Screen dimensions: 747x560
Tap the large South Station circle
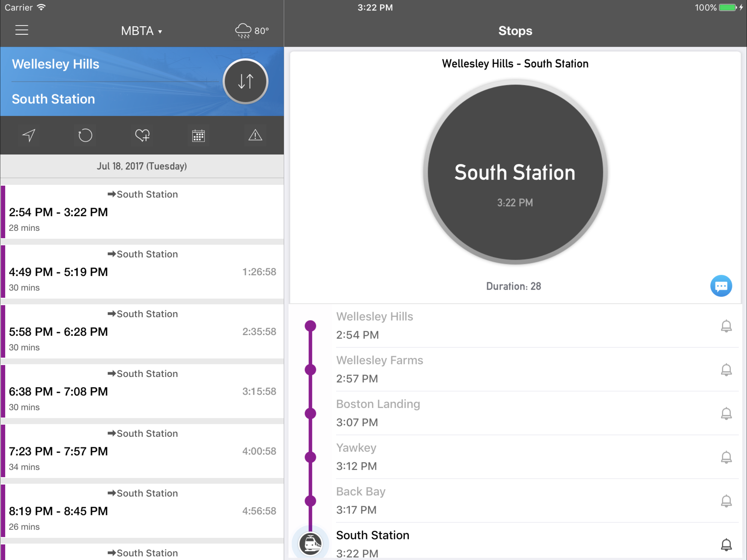[x=515, y=172]
